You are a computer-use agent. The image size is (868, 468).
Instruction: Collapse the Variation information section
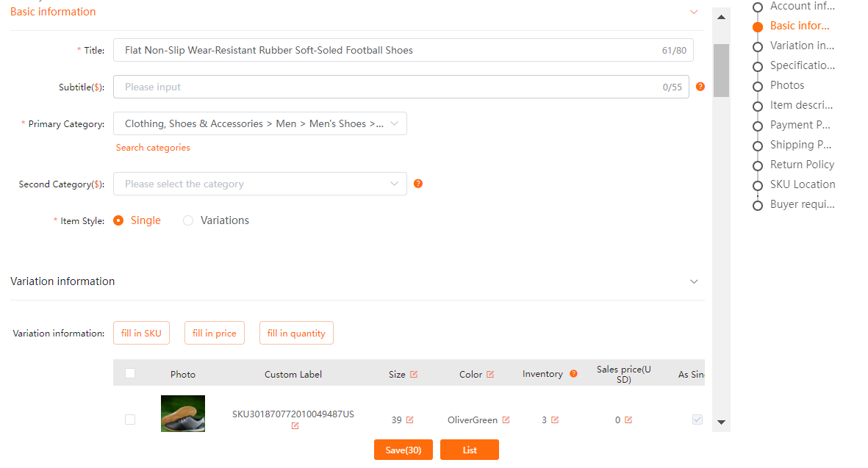pos(694,281)
